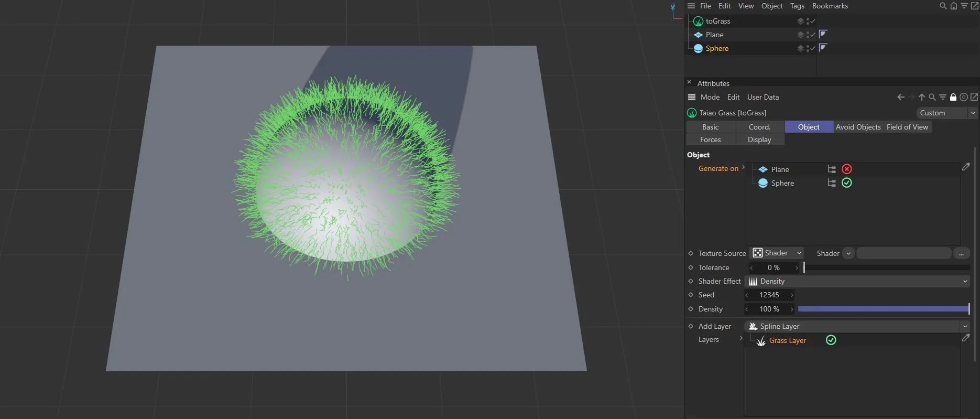The width and height of the screenshot is (980, 419).
Task: Click the Shader browse ellipsis button
Action: point(961,253)
